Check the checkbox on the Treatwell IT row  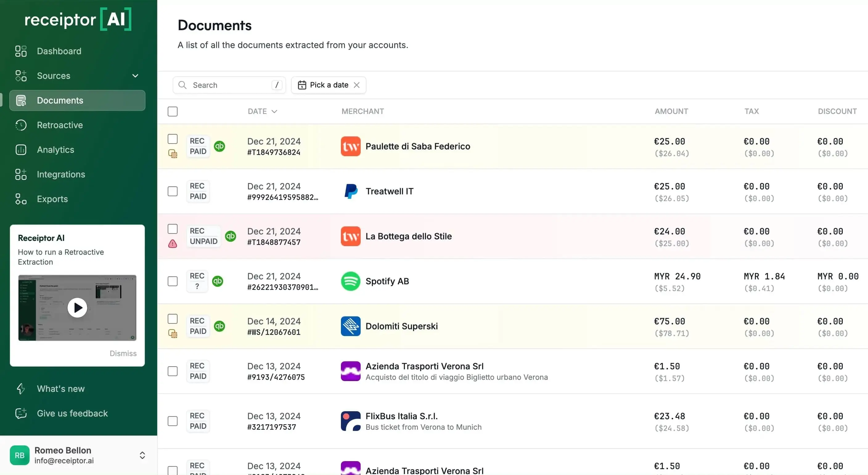coord(172,191)
